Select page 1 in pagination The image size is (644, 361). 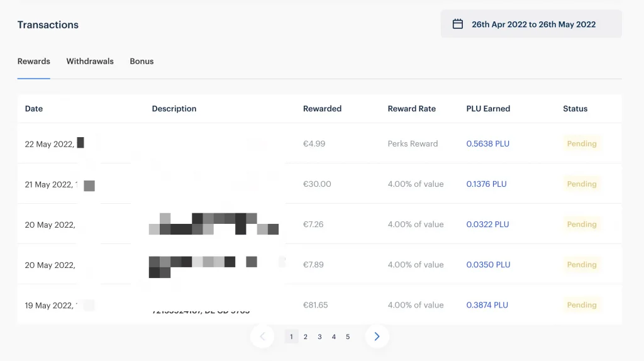click(x=291, y=337)
